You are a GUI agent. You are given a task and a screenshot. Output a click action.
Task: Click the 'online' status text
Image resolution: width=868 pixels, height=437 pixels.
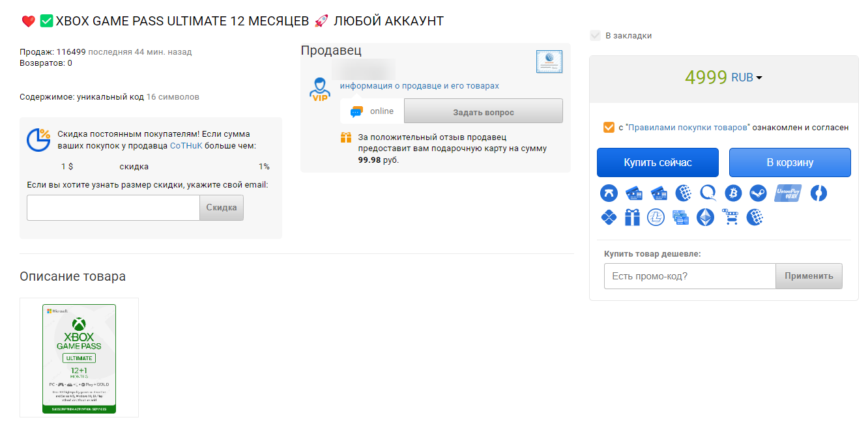click(382, 111)
